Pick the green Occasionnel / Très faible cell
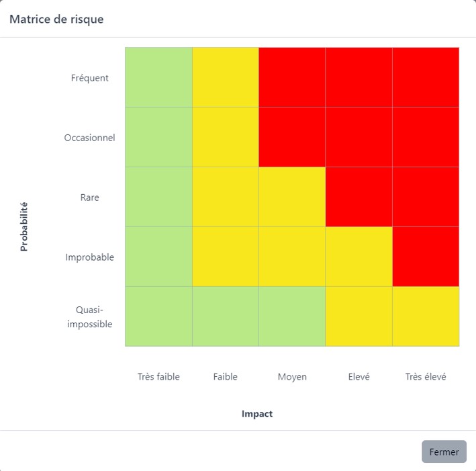476x471 pixels. coord(158,137)
